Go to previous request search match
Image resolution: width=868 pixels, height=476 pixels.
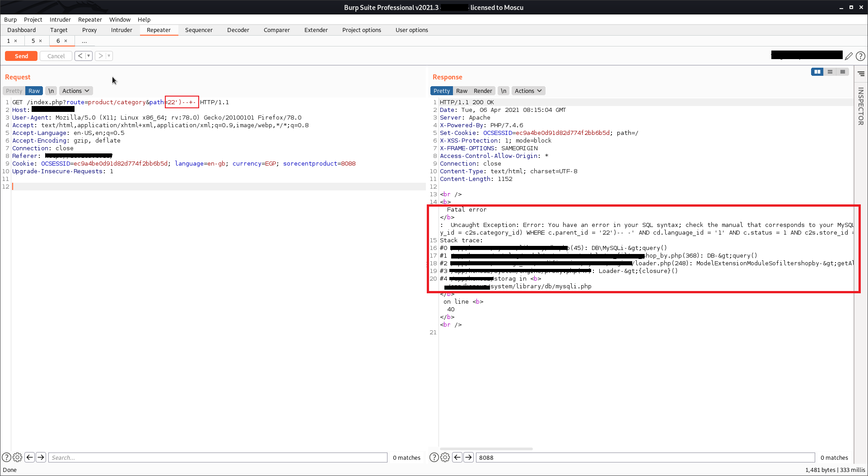tap(30, 457)
